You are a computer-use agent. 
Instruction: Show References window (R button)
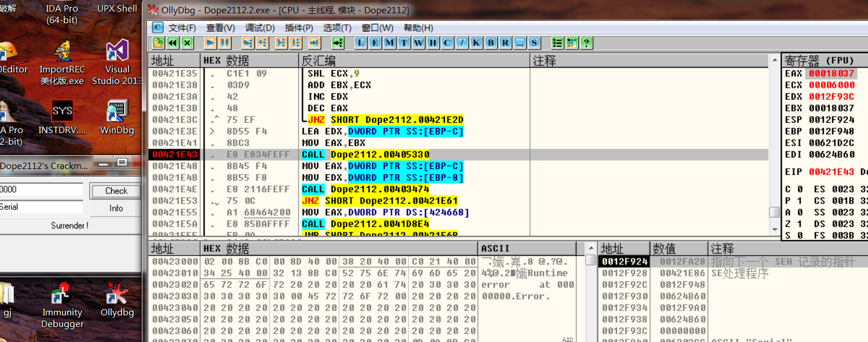point(505,43)
